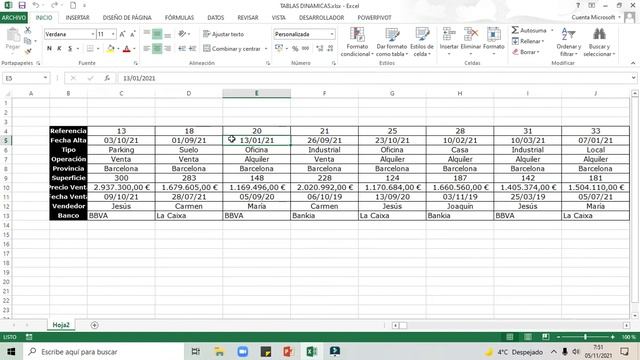This screenshot has width=640, height=360.
Task: Click the borders icon in Fuente
Action: coord(90,49)
